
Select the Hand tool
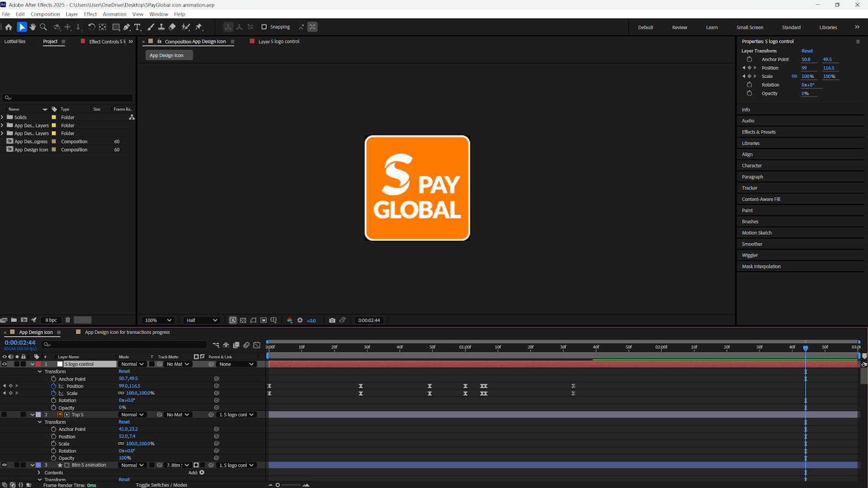coord(33,27)
